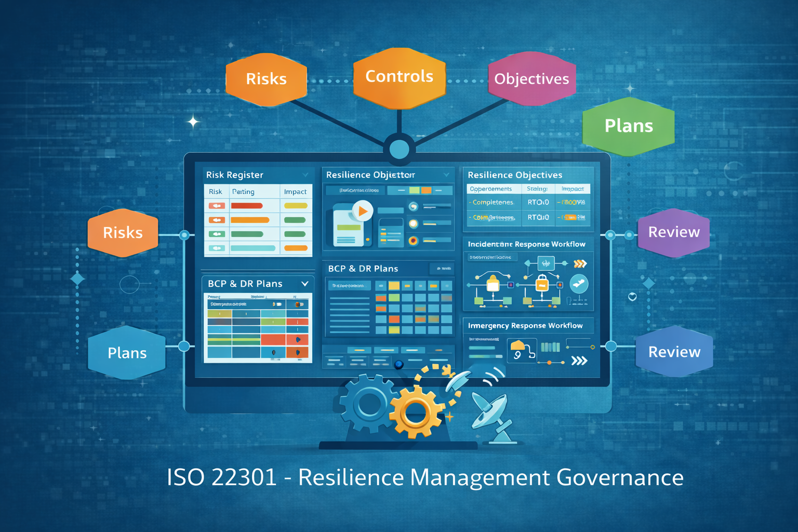798x532 pixels.
Task: Click the purple Review hexagon button
Action: coord(674,232)
